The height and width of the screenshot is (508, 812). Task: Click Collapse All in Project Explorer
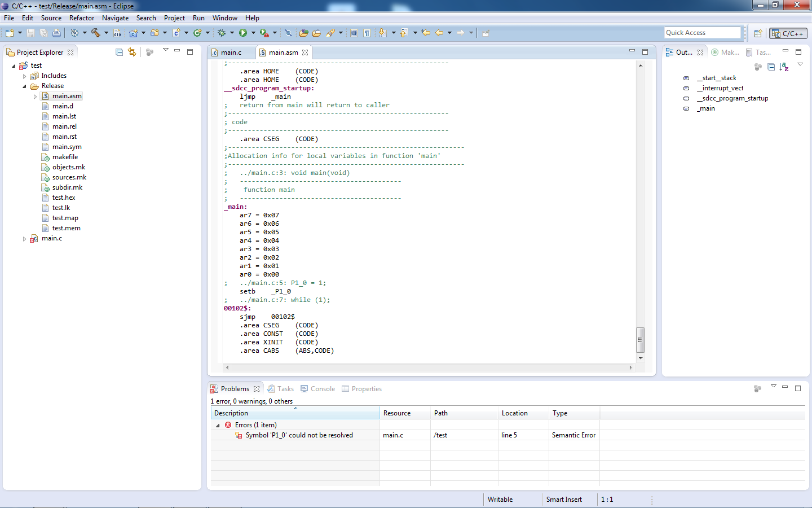[119, 52]
